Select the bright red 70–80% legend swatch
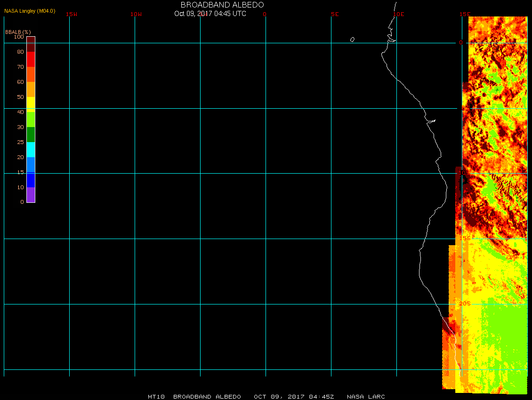Image resolution: width=532 pixels, height=400 pixels. (x=31, y=59)
